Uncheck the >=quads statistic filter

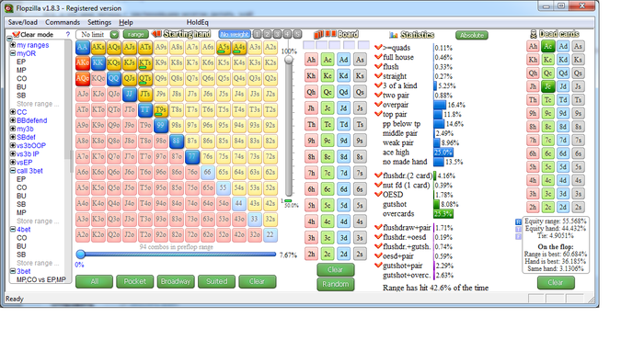click(x=378, y=48)
